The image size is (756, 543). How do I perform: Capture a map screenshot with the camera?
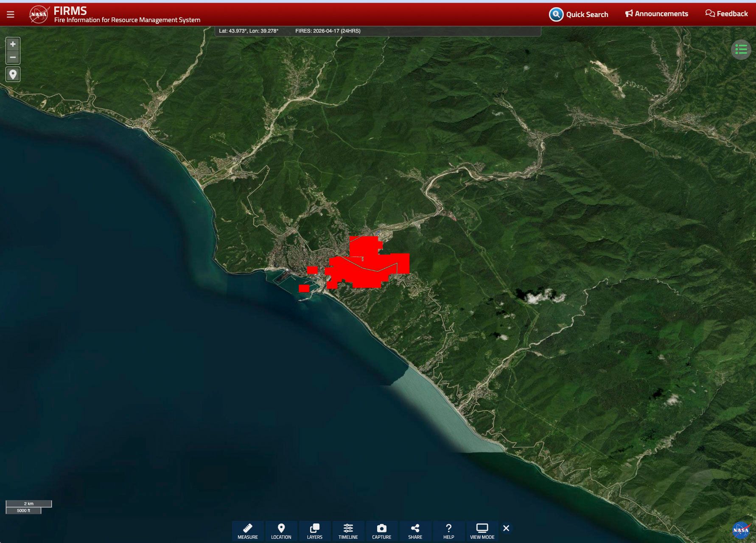(x=382, y=531)
